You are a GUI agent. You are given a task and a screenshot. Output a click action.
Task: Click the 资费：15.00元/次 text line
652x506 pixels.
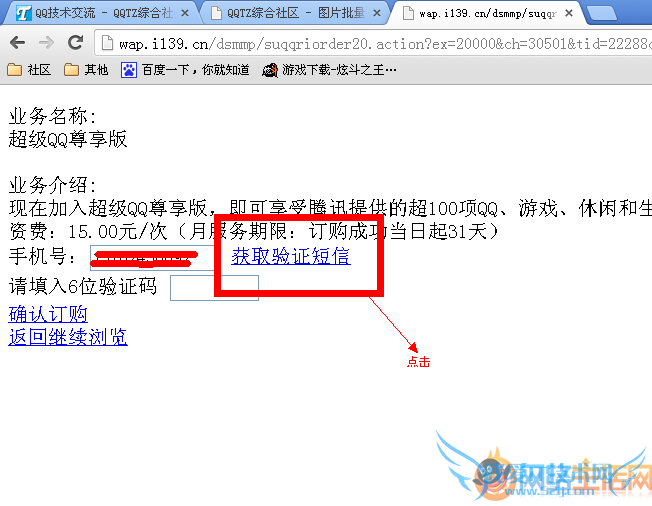(x=254, y=231)
